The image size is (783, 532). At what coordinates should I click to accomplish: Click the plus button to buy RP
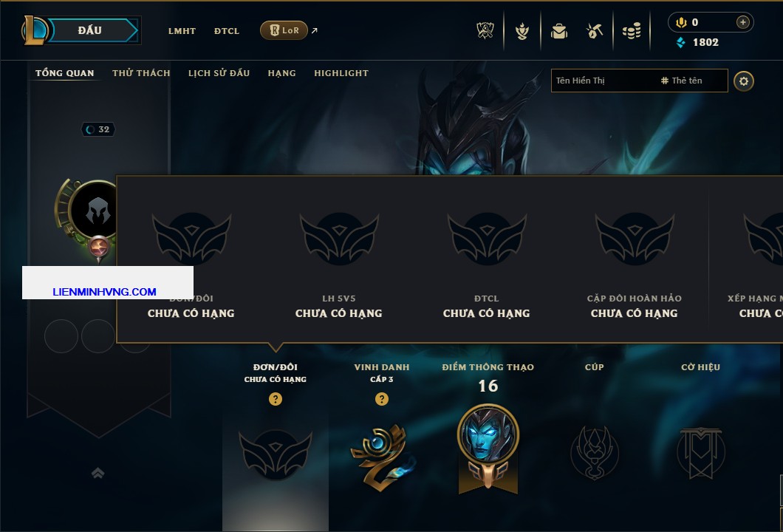[x=743, y=22]
